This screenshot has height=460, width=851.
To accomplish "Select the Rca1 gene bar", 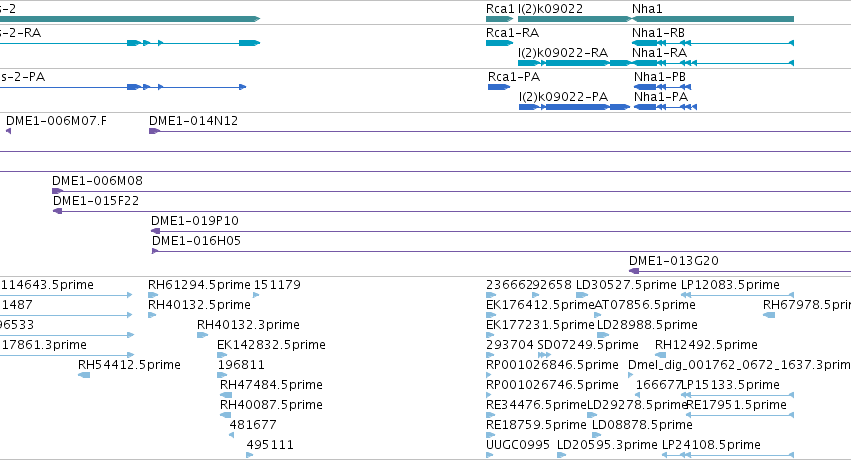I will (499, 19).
